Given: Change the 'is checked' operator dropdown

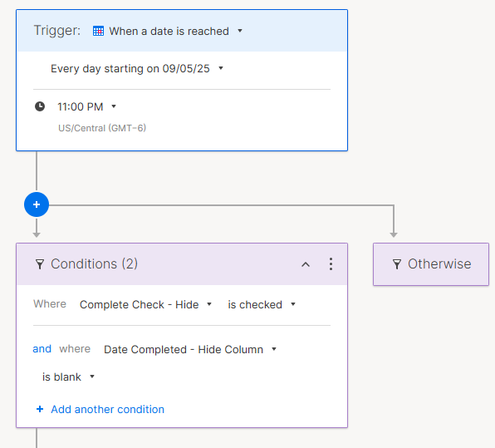Looking at the screenshot, I should (x=262, y=304).
